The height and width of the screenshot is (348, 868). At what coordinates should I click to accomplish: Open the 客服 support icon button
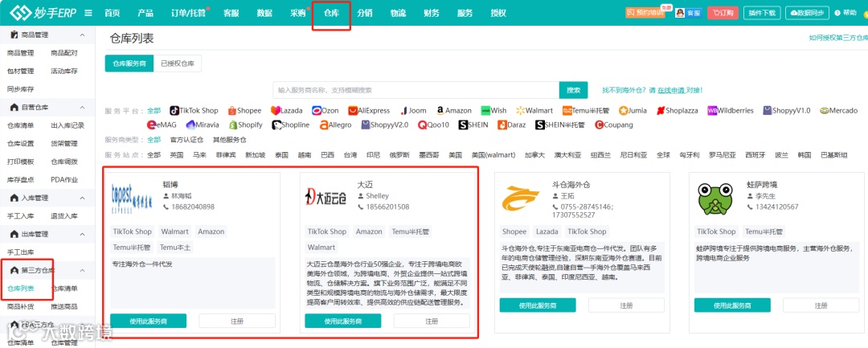(x=688, y=13)
